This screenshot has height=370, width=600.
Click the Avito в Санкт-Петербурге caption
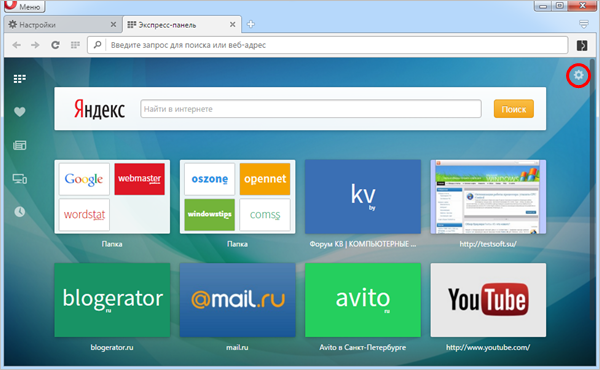(363, 347)
